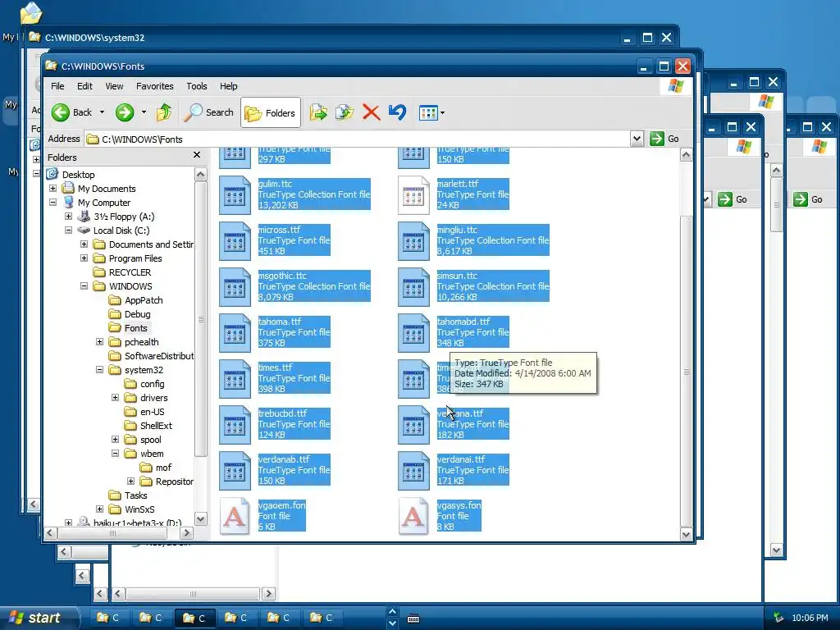Select the tahoma.ttf font file icon
840x630 pixels.
(x=235, y=333)
